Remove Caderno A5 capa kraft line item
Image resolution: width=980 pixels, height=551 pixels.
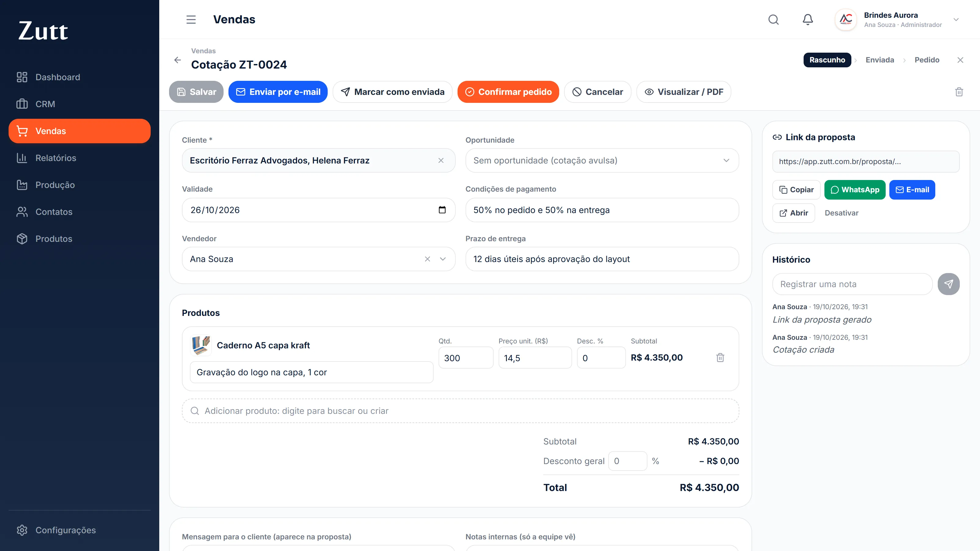(x=720, y=358)
